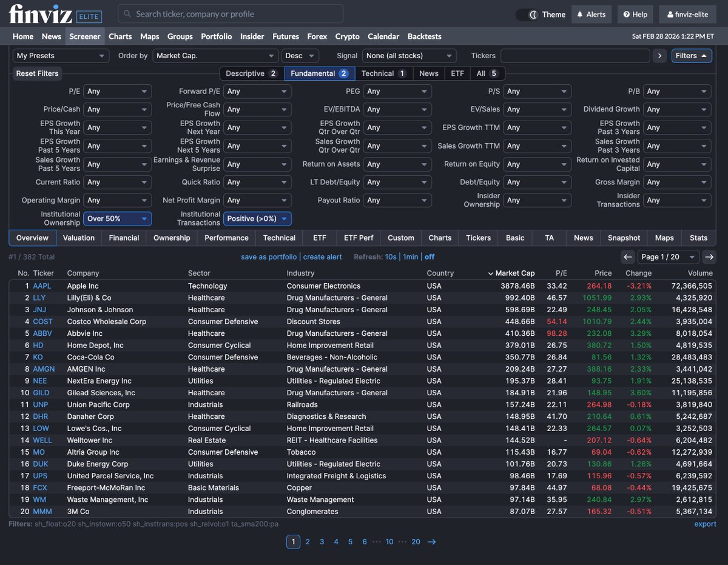This screenshot has width=728, height=565.
Task: Open the Page 1 / 20 dropdown
Action: pos(669,257)
